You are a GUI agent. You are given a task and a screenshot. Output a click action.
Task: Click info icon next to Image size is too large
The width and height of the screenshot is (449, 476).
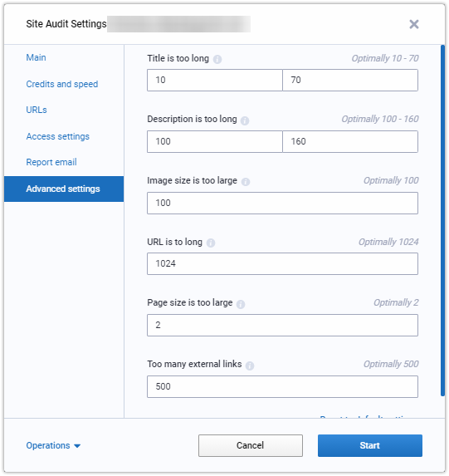click(x=246, y=182)
